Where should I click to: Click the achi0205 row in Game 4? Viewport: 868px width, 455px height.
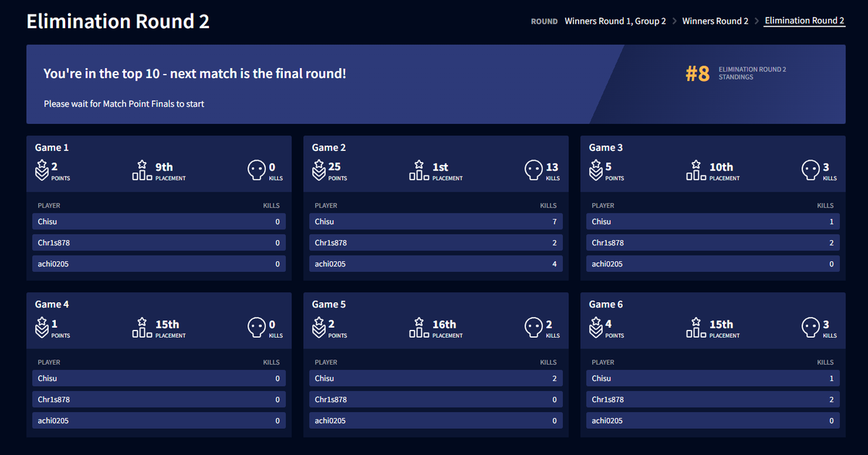tap(158, 420)
